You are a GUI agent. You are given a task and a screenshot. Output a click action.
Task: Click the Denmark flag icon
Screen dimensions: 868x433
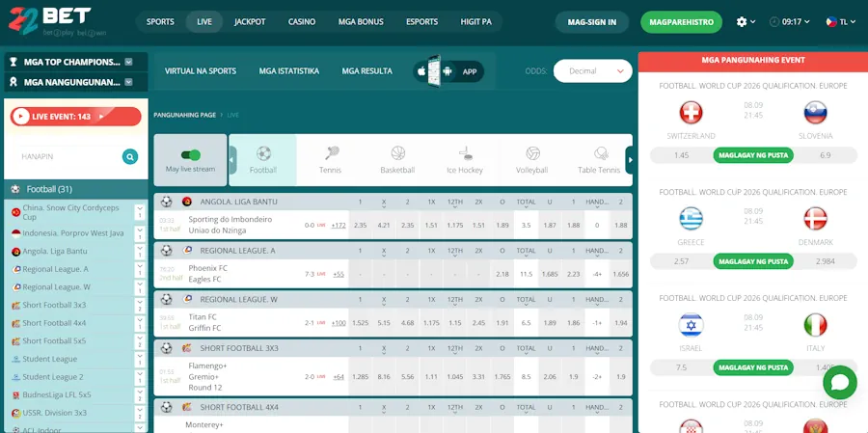tap(815, 219)
